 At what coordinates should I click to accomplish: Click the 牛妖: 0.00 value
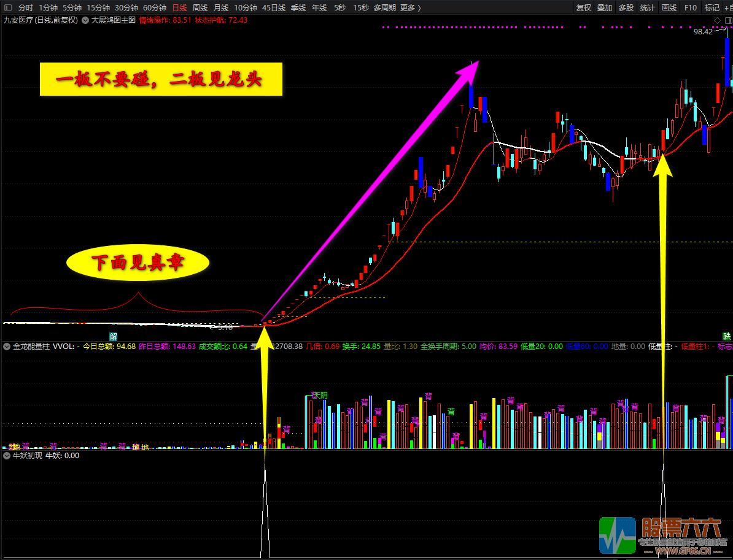(62, 455)
